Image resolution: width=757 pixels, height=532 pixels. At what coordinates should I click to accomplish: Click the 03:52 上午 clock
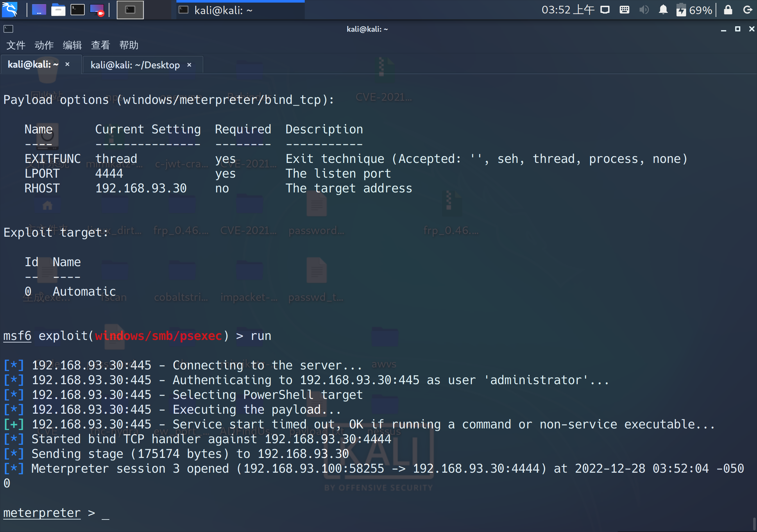[568, 10]
